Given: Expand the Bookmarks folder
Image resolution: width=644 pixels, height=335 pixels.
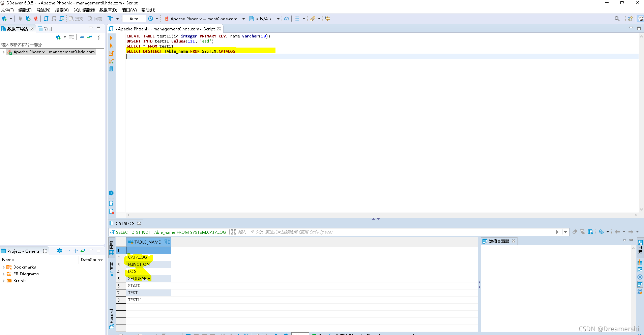Looking at the screenshot, I should coord(3,267).
